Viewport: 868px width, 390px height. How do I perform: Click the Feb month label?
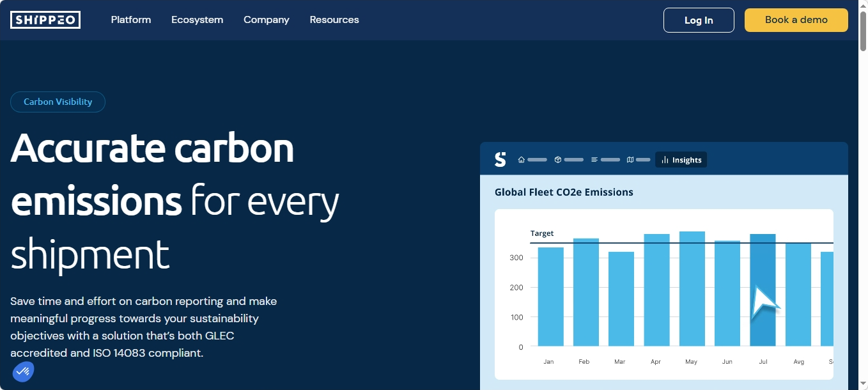pyautogui.click(x=584, y=362)
